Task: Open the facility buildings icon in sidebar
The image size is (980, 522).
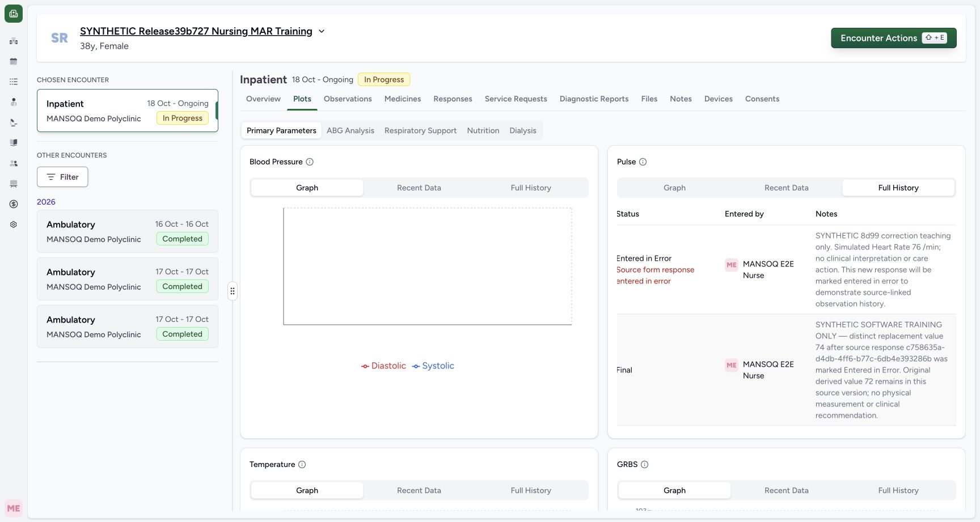Action: tap(14, 41)
